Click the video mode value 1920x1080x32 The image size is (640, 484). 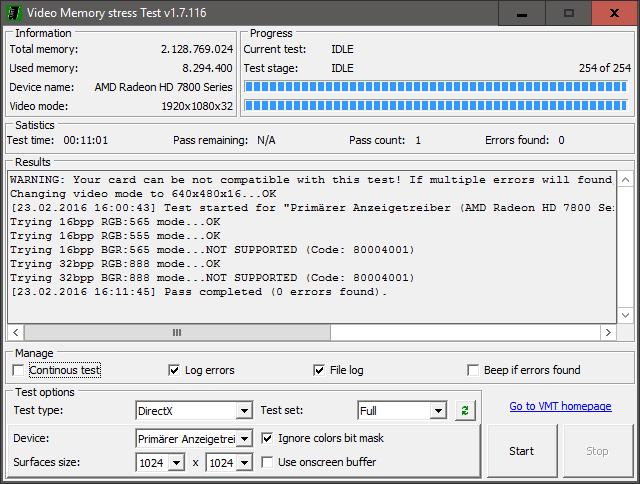[197, 107]
